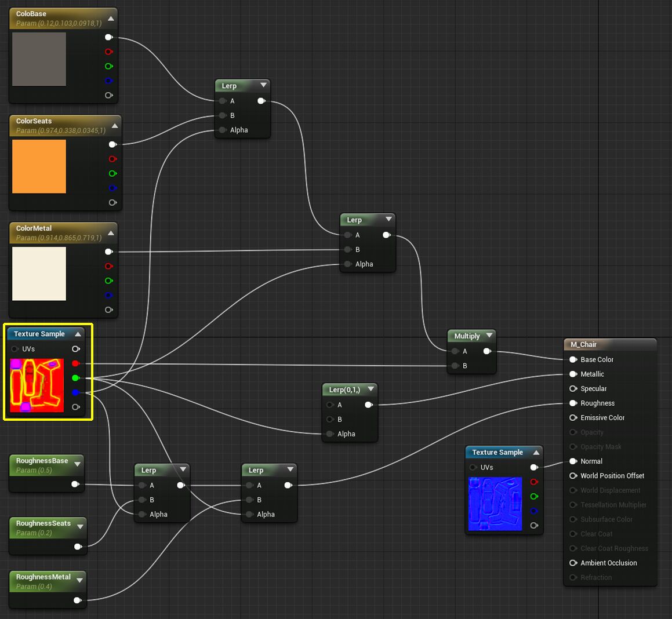672x619 pixels.
Task: Click the Base Color input pin on M_Chair
Action: (573, 359)
